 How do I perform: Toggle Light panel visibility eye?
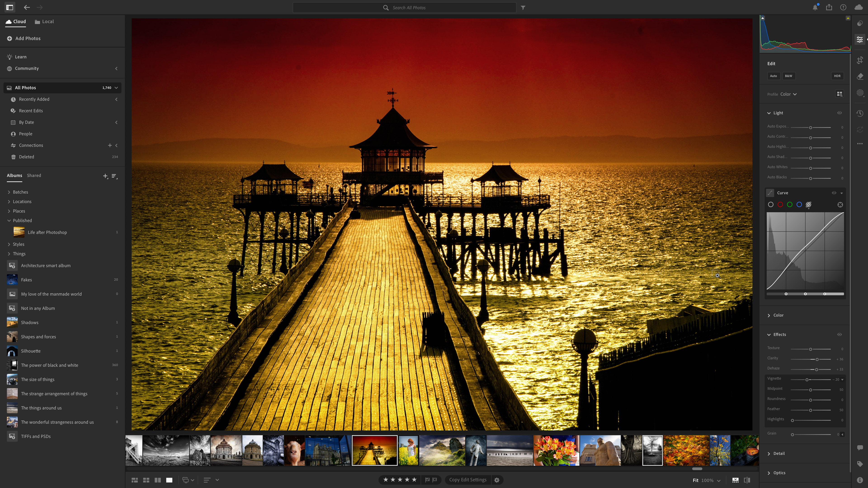point(839,113)
